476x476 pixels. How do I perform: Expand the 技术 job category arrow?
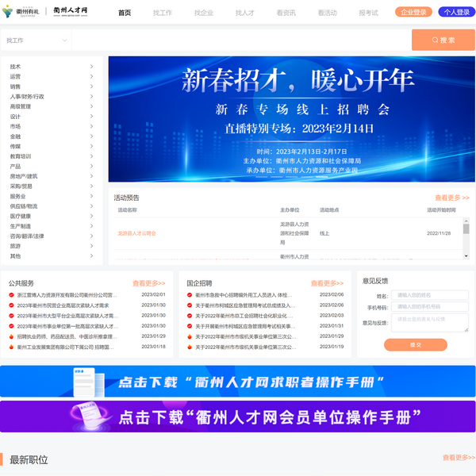point(91,67)
